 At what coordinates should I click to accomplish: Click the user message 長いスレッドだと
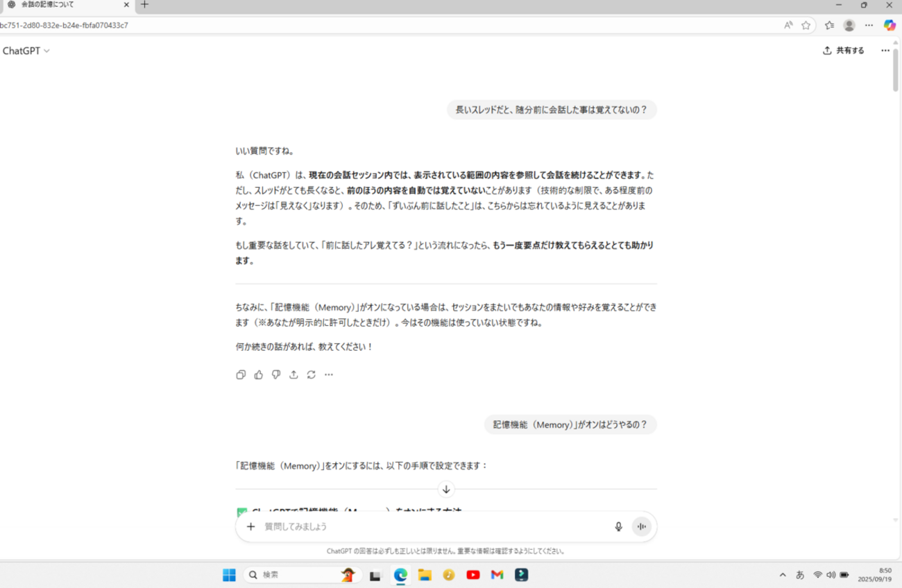click(551, 110)
